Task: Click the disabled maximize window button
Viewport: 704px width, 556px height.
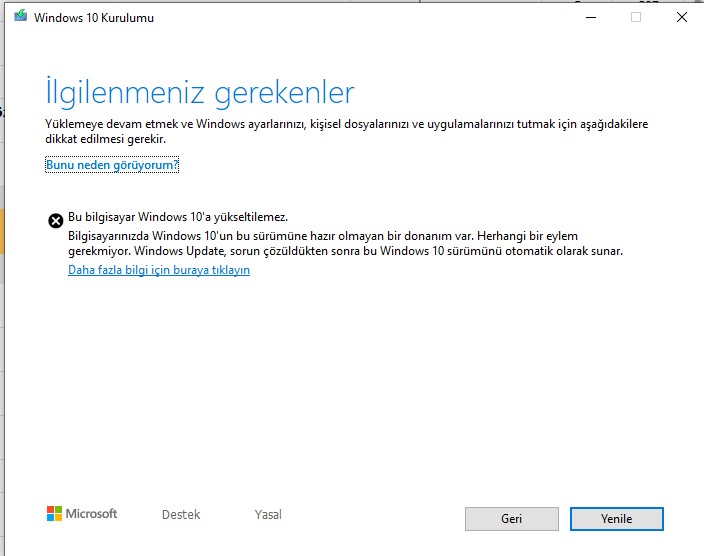Action: tap(636, 18)
